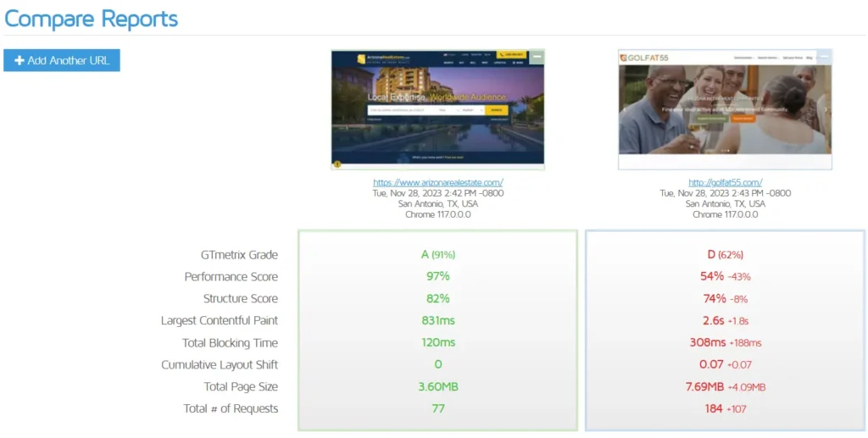
Task: Click the 184 total requests value
Action: (x=714, y=408)
